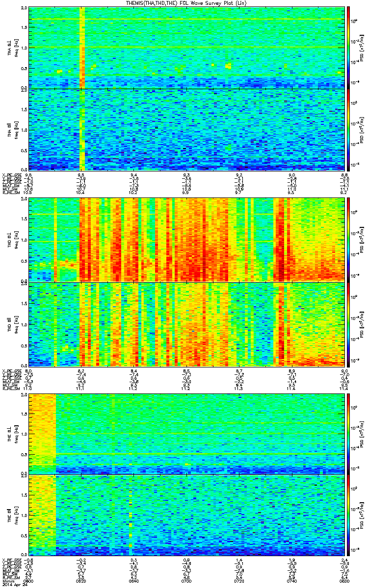Click the 0640 time tick label
Screen dimensions: 368x588
point(134,582)
